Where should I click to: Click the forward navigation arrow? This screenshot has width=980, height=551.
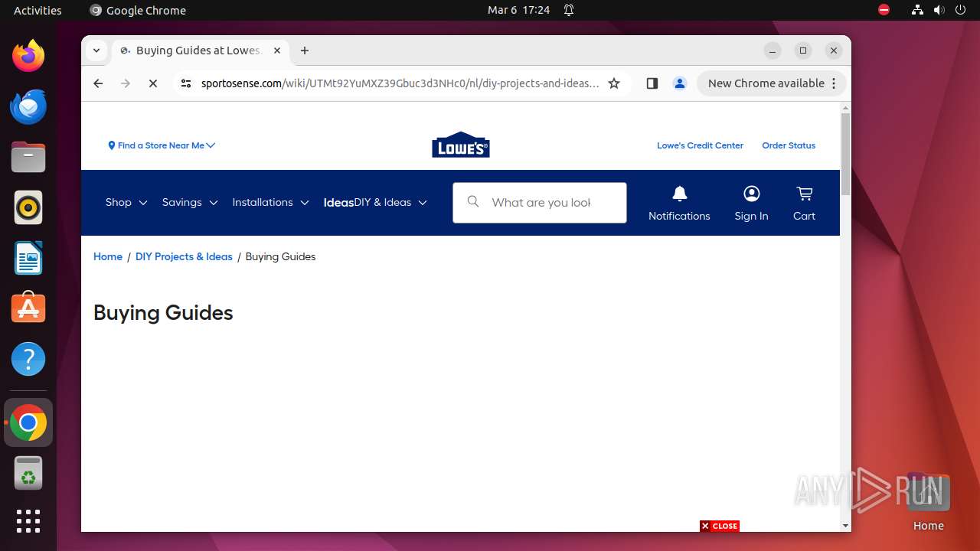pos(126,83)
